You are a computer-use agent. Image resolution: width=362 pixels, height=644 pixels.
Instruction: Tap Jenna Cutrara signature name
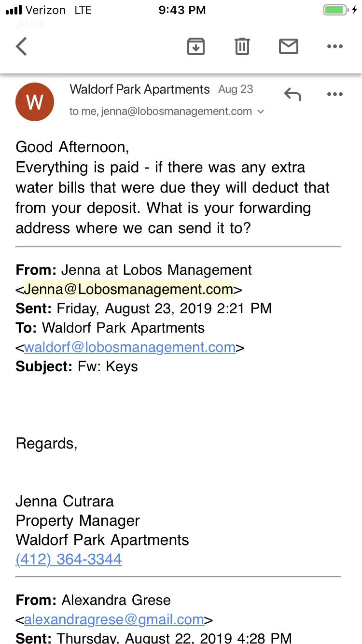tap(65, 501)
